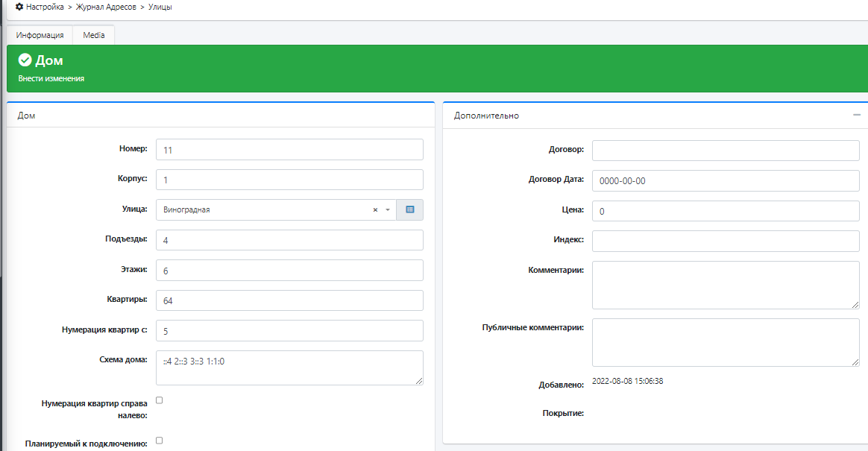Select the Квартиры field containing 64

pos(289,300)
